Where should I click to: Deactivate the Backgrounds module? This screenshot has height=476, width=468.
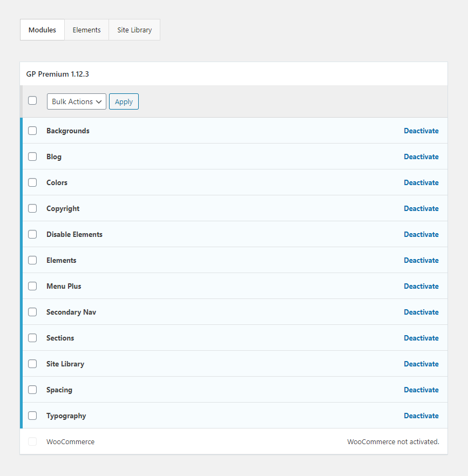coord(421,131)
